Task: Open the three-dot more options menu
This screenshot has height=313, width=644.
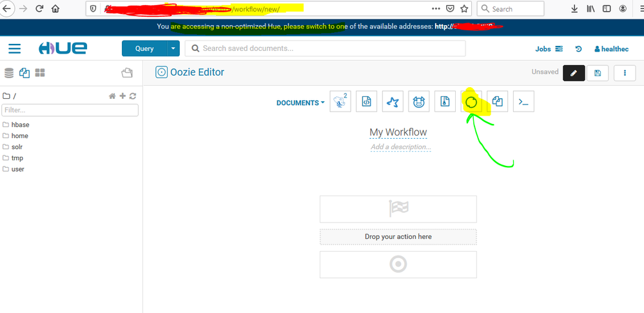Action: 625,73
